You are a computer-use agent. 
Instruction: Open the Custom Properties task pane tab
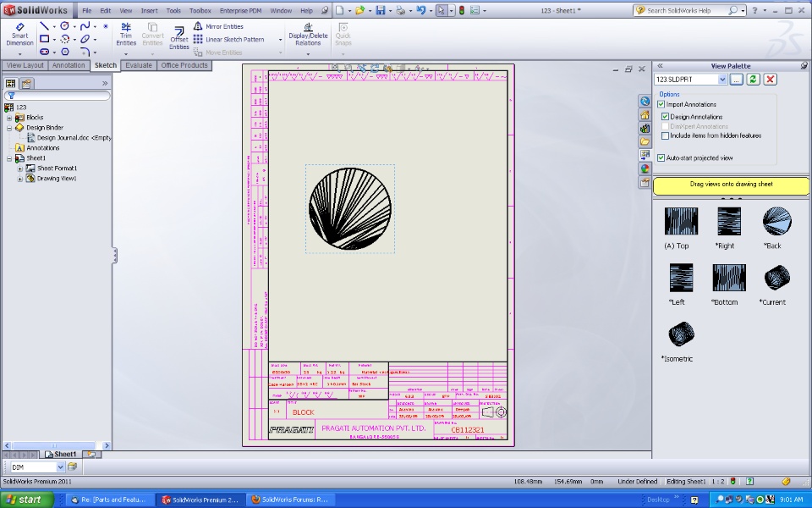(645, 182)
